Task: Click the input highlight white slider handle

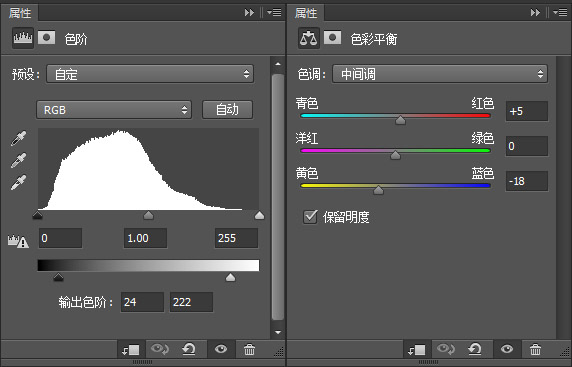Action: [259, 215]
